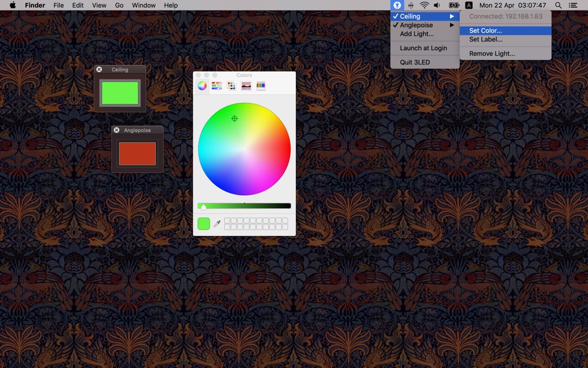Expand the Anglepoise submenu arrow

452,25
